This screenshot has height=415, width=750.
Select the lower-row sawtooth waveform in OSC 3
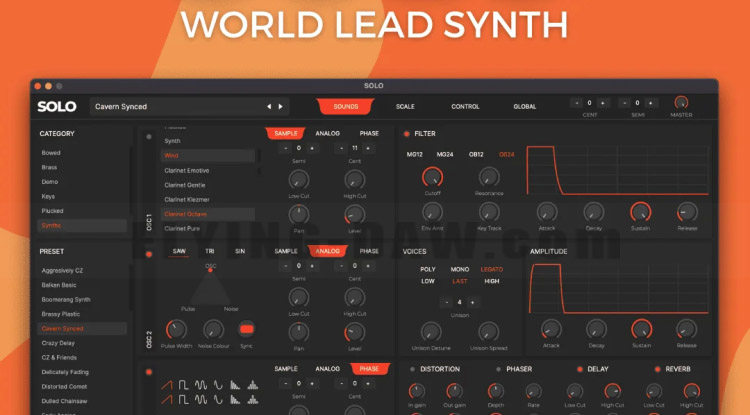tap(167, 399)
